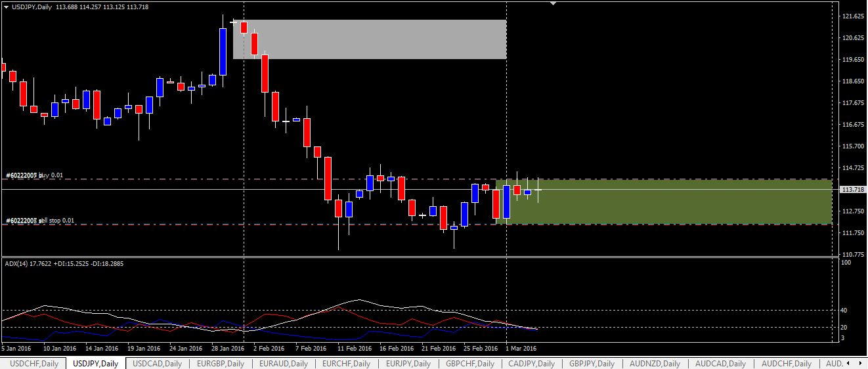Switch to the CADJPY,Daily tab
This screenshot has height=369, width=868.
click(x=531, y=364)
